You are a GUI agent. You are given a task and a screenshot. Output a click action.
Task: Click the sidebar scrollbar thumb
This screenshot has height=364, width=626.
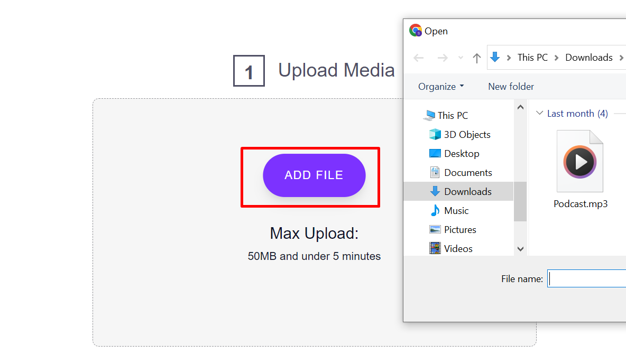(x=520, y=201)
